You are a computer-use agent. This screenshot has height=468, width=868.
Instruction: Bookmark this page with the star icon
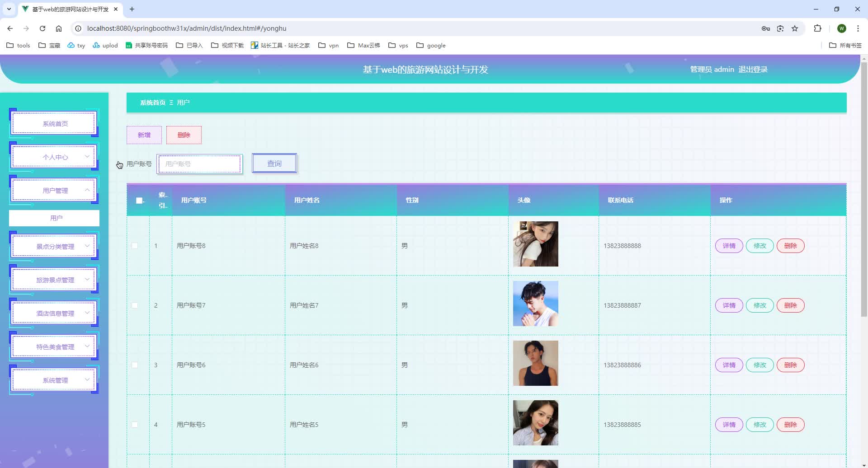pos(795,28)
